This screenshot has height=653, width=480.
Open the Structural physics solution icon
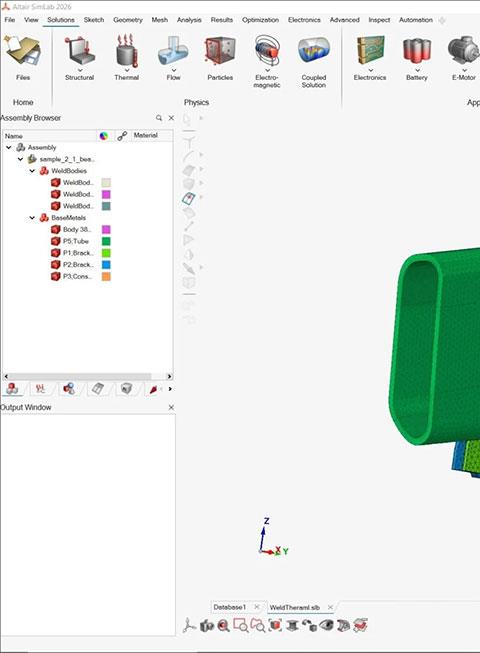click(x=80, y=52)
